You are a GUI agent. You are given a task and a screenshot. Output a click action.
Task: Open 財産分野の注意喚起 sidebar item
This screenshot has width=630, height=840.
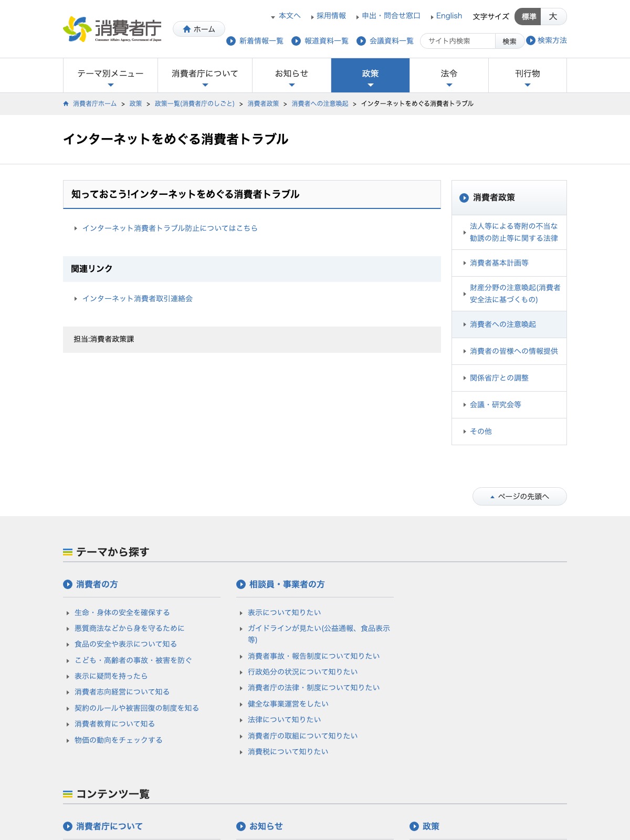pyautogui.click(x=509, y=293)
